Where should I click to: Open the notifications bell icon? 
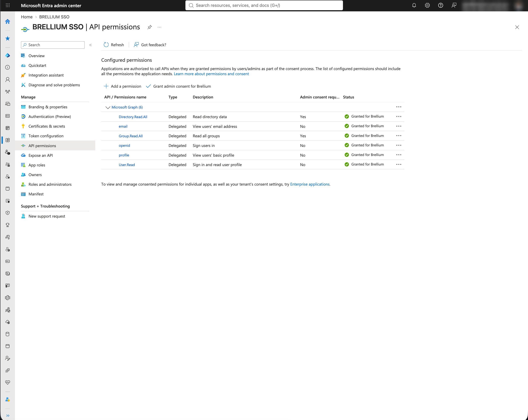[414, 5]
